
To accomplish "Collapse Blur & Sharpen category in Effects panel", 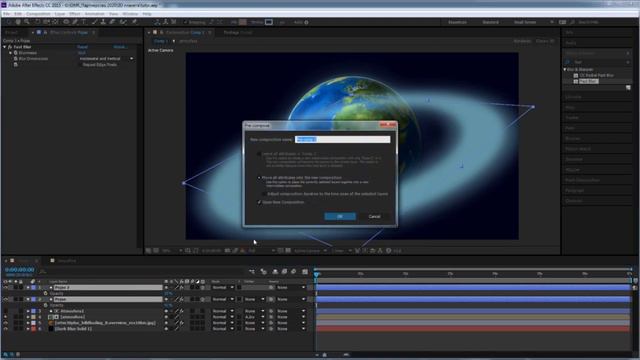I will [565, 69].
